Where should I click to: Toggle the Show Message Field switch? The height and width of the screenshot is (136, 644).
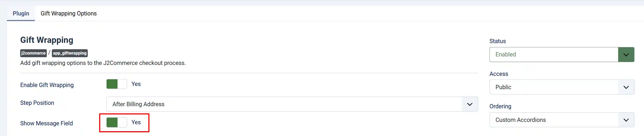coord(117,122)
